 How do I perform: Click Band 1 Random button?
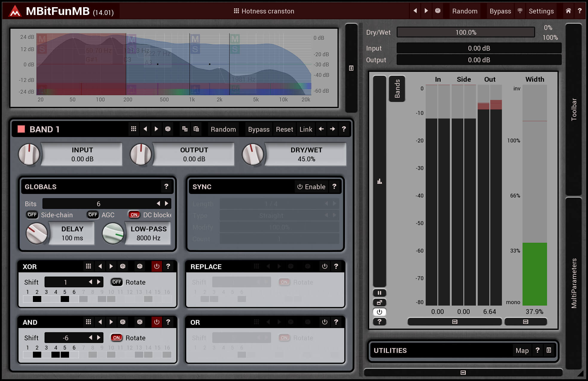tap(223, 129)
